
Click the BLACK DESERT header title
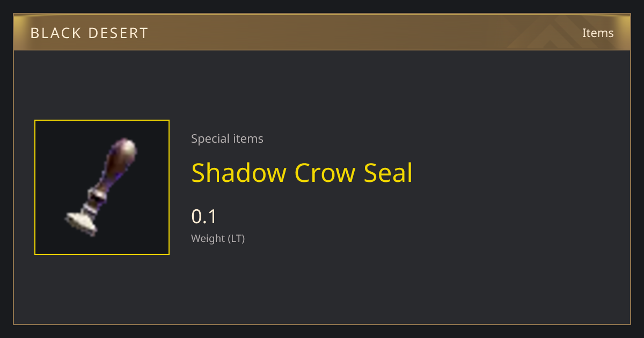(x=89, y=33)
